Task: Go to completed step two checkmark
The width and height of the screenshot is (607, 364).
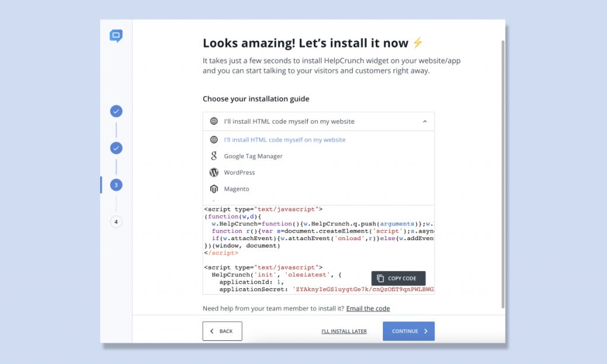Action: (116, 148)
